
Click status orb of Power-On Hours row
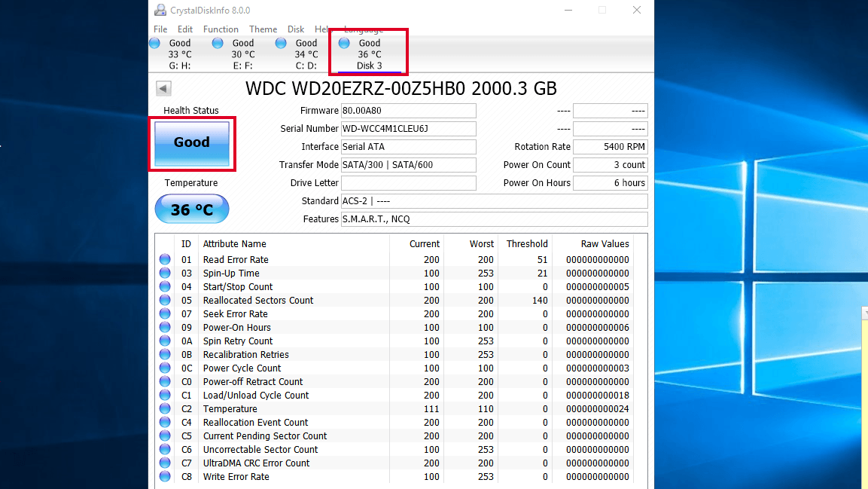(165, 327)
